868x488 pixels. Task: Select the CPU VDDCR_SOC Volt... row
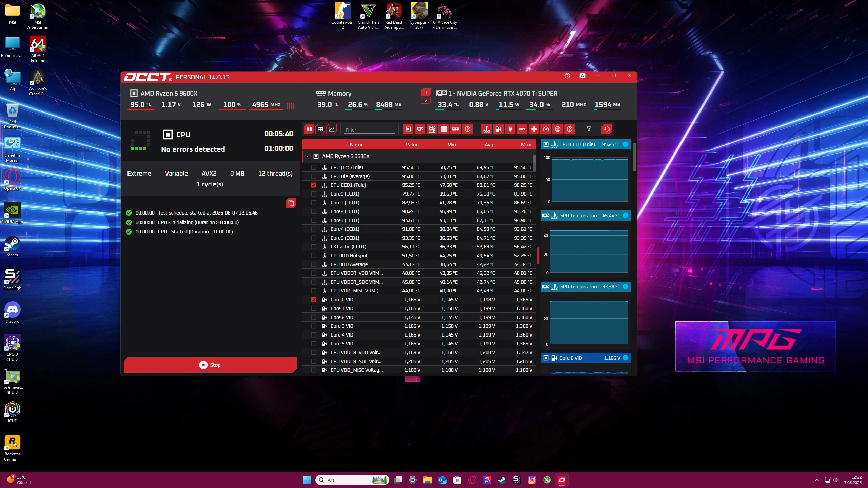point(419,361)
